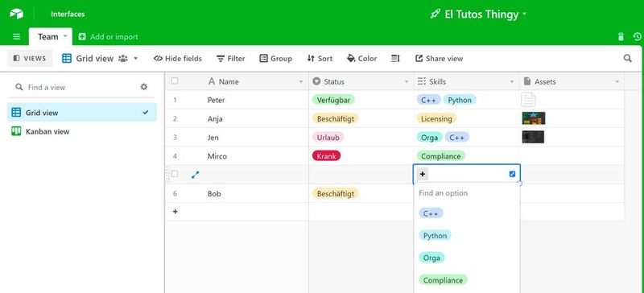Open Interfaces in the top bar
Screen dimensions: 644x293
pos(68,14)
